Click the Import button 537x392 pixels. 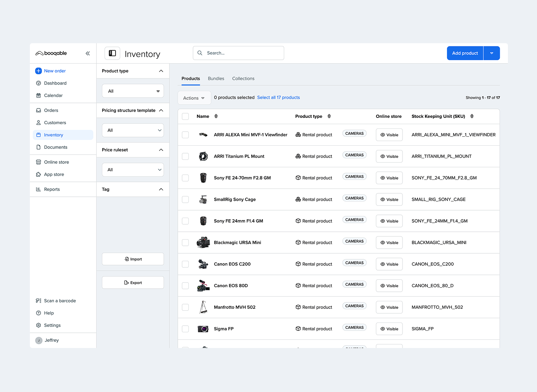(x=132, y=259)
